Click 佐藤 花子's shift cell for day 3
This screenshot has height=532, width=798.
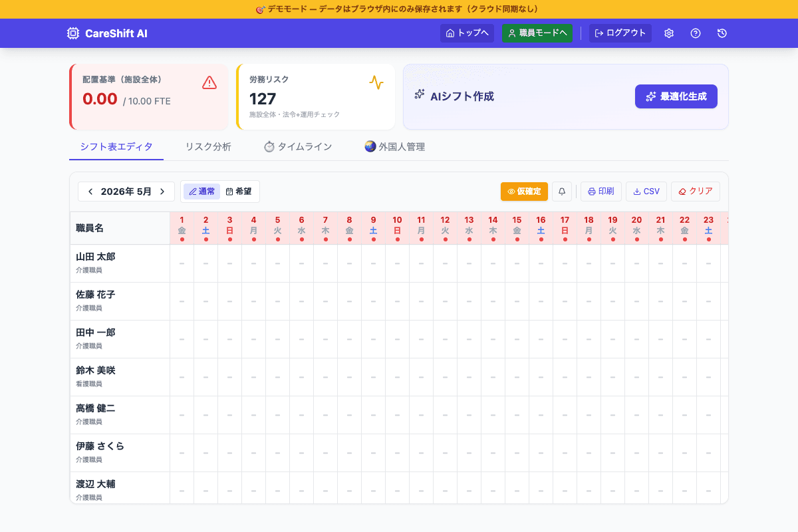229,301
